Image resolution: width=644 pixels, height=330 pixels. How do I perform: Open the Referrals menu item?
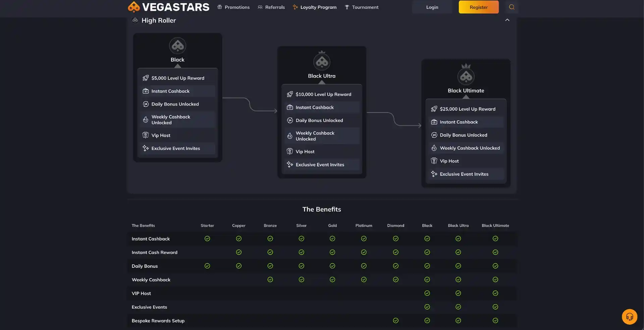click(271, 7)
